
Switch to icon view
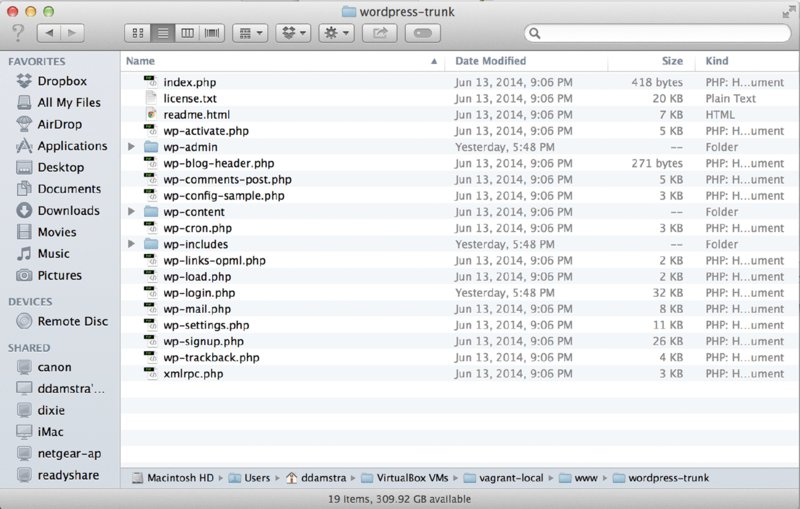click(137, 33)
